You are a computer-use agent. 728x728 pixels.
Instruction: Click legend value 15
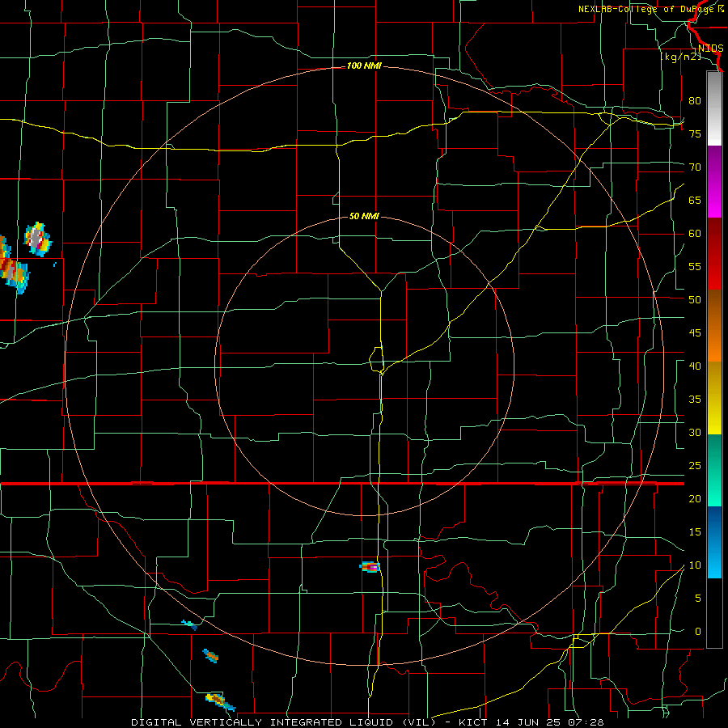tap(695, 532)
